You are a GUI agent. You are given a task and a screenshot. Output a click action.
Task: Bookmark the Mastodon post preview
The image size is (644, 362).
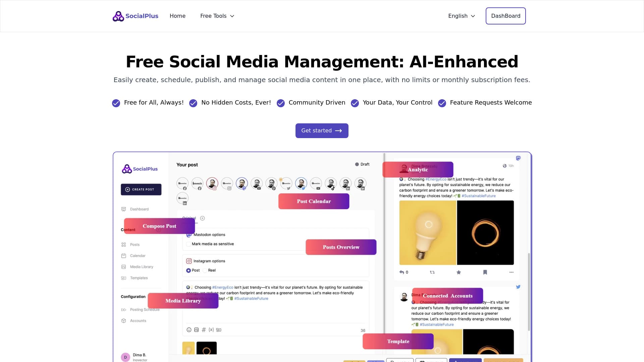(x=485, y=272)
